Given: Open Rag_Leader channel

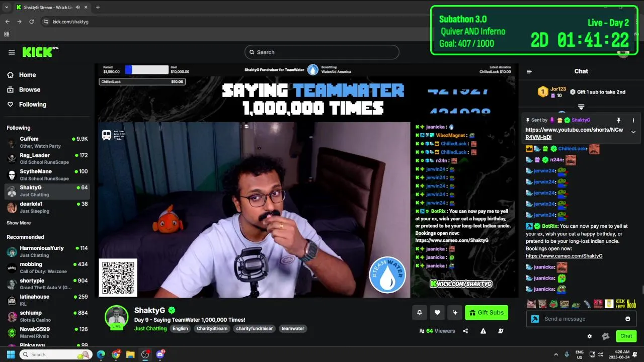Looking at the screenshot, I should (x=47, y=159).
